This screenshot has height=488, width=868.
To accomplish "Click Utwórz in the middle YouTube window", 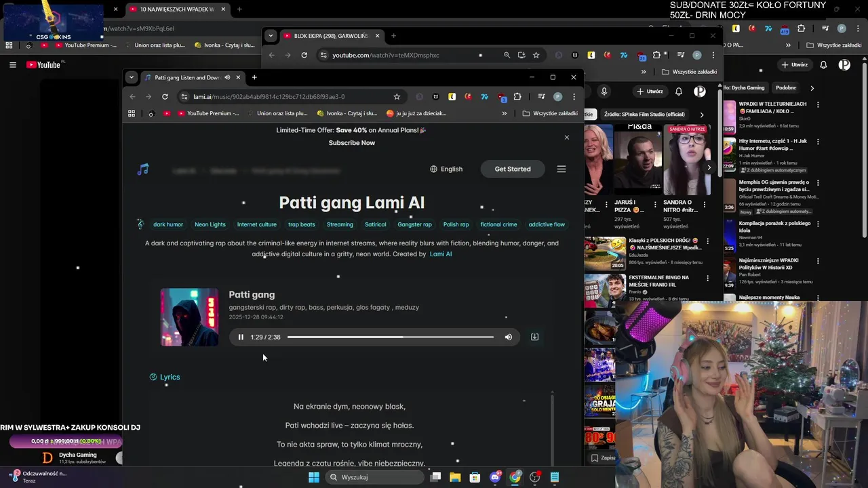I will [x=649, y=91].
